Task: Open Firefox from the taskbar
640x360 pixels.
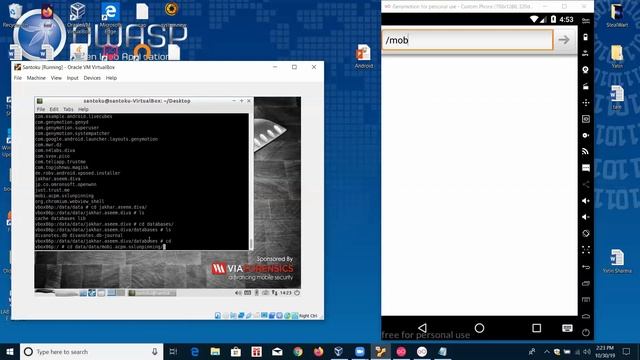Action: [x=318, y=351]
